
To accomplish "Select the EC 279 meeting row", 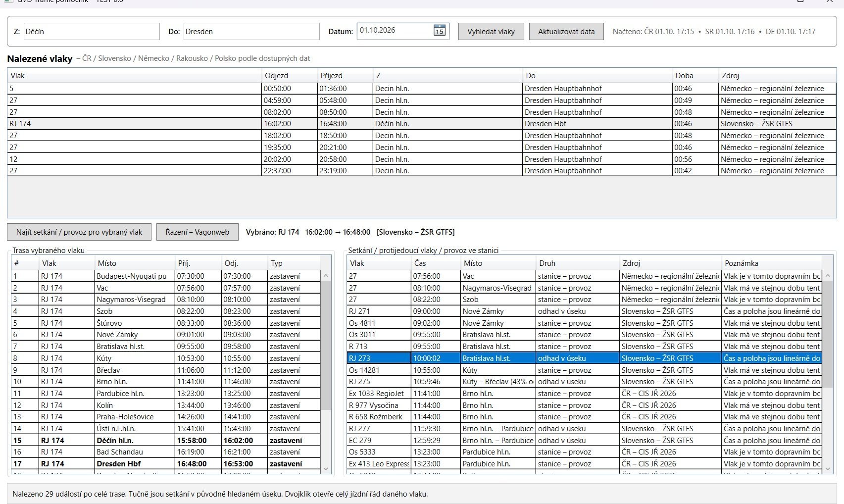I will (584, 441).
